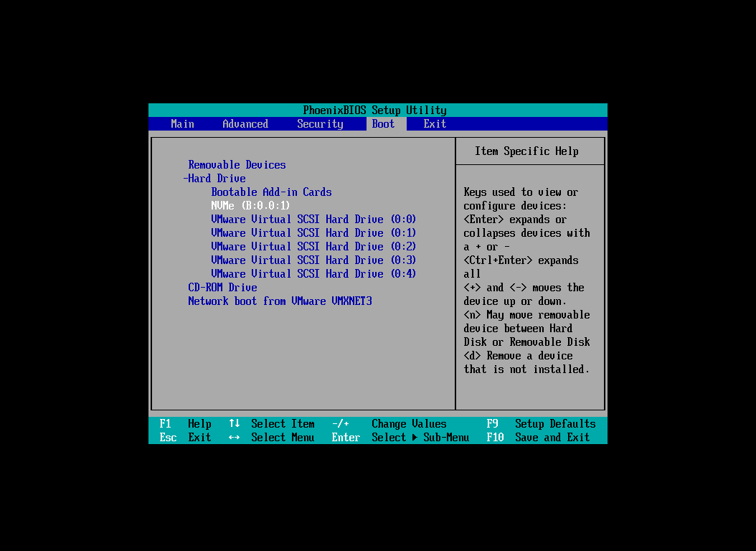Choose VMware Virtual SCSI Hard Drive (0:2)
Viewport: 756px width, 551px height.
tap(313, 246)
